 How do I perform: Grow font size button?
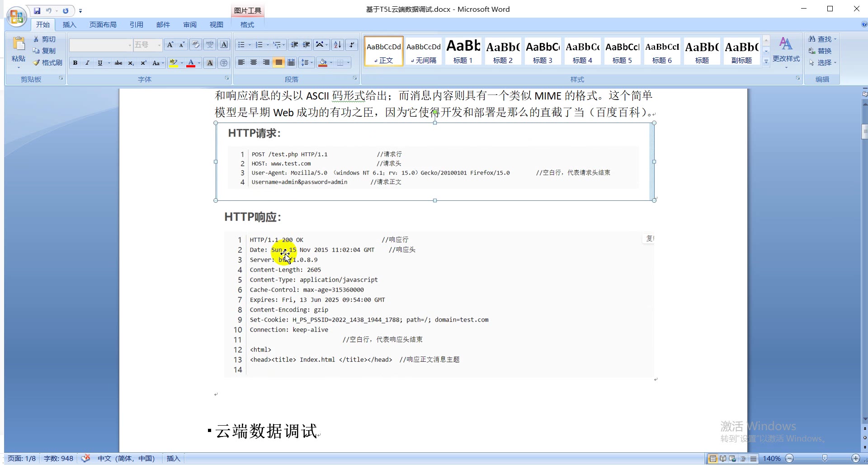pyautogui.click(x=170, y=44)
